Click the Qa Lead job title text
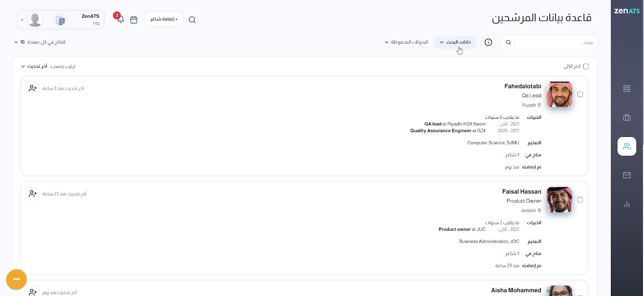644x296 pixels. (x=531, y=96)
